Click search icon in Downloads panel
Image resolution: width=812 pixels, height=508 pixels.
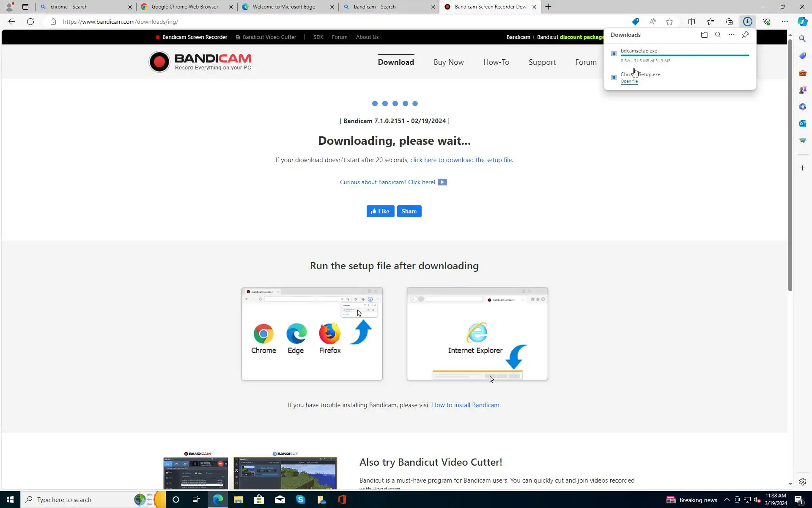click(x=718, y=35)
